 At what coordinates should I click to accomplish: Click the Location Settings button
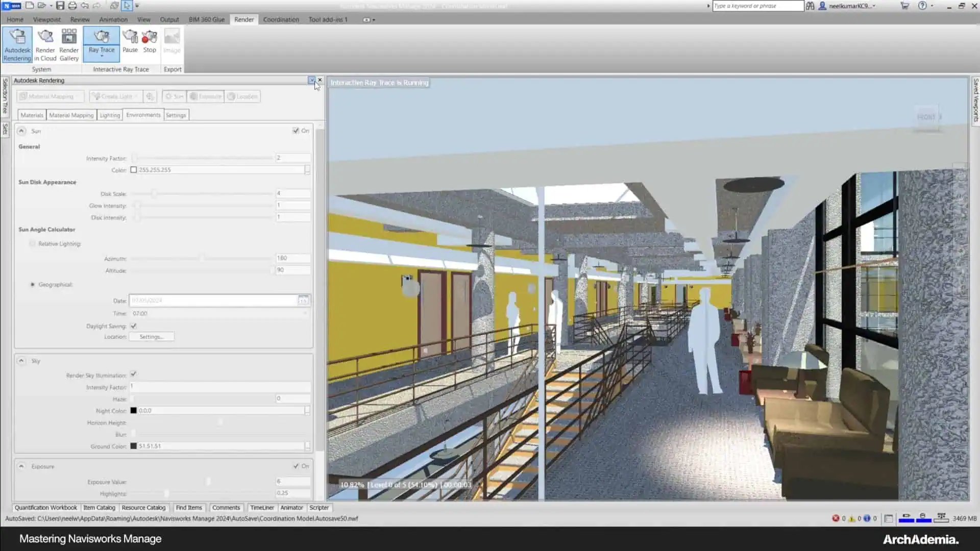point(152,336)
